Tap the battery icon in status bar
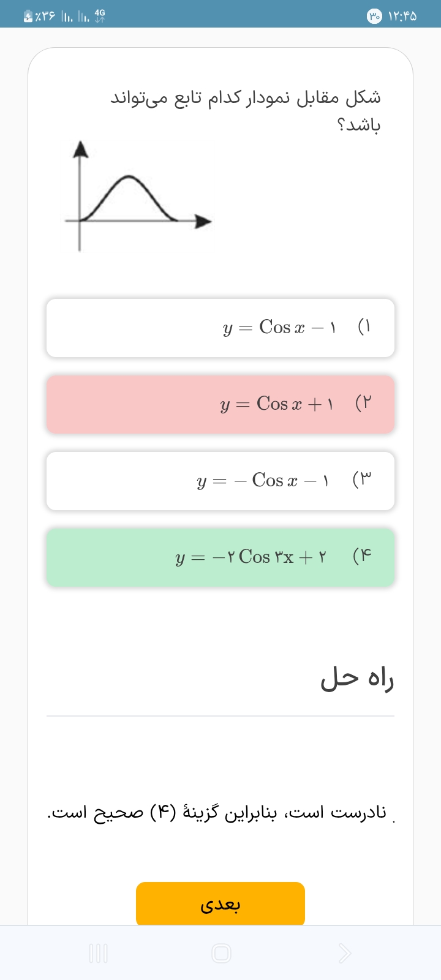Screen dimensions: 441x980 pos(28,17)
